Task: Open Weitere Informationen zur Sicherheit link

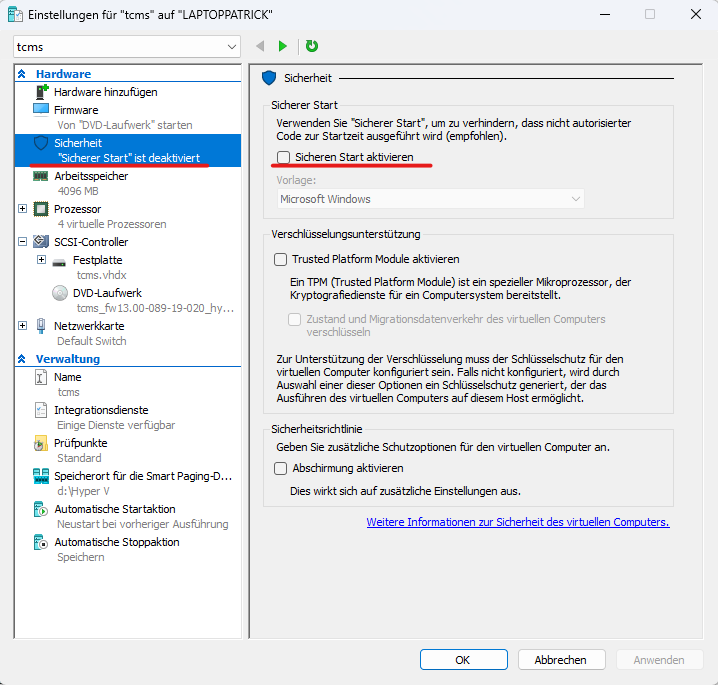Action: [517, 522]
